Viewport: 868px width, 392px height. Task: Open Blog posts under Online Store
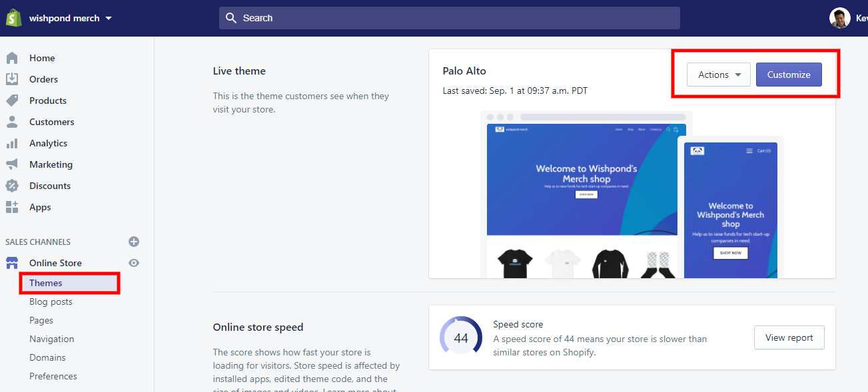click(x=51, y=301)
